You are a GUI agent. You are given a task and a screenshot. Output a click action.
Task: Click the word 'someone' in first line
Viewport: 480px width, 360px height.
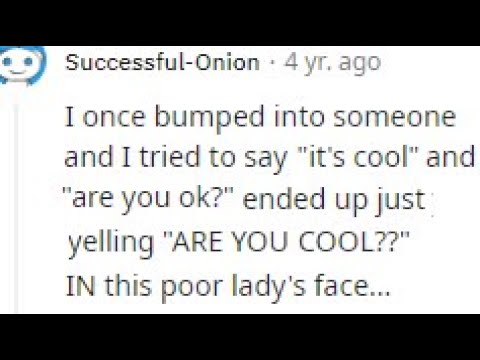[x=394, y=117]
